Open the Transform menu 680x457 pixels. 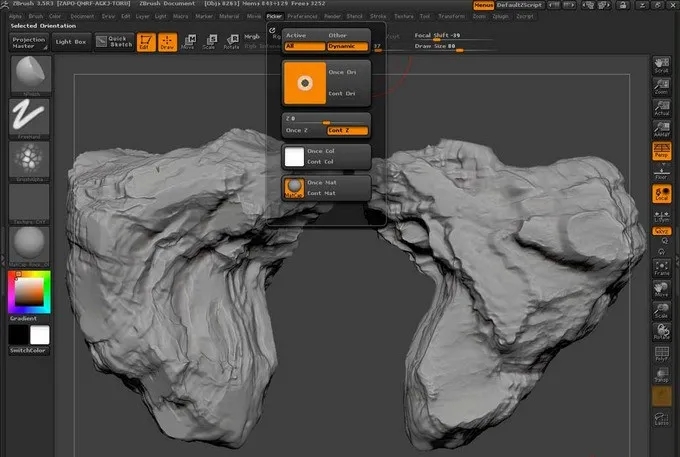click(x=450, y=17)
